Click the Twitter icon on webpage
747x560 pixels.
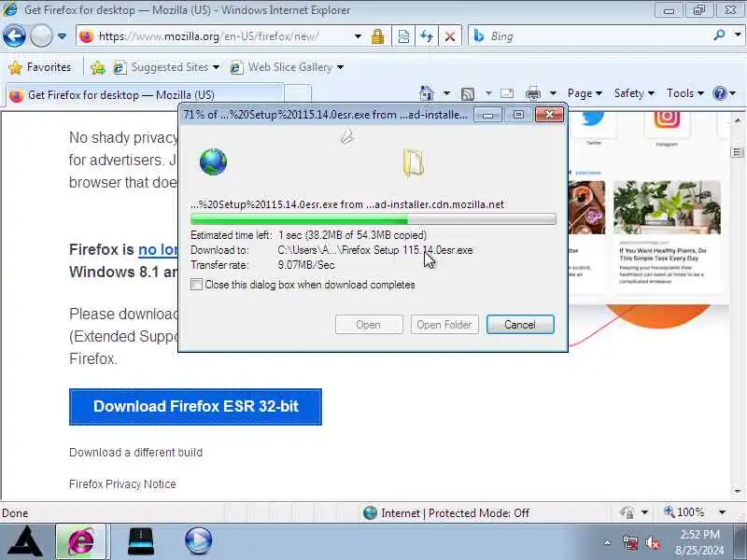(594, 119)
